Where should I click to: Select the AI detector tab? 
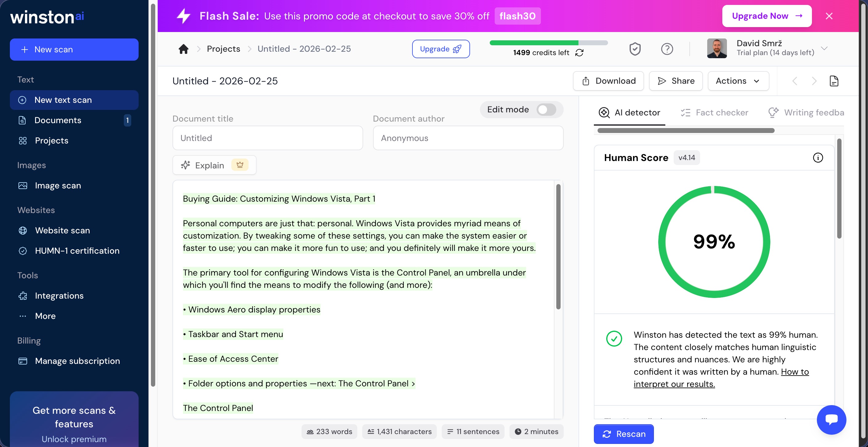(629, 112)
